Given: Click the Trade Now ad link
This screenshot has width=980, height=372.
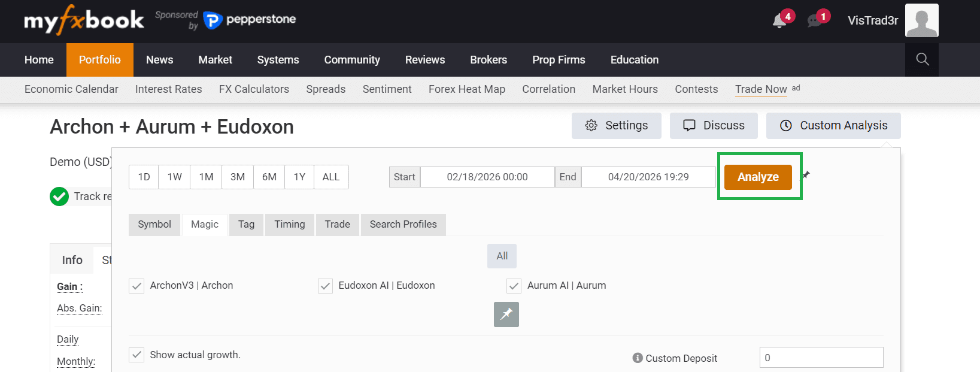Looking at the screenshot, I should point(761,89).
